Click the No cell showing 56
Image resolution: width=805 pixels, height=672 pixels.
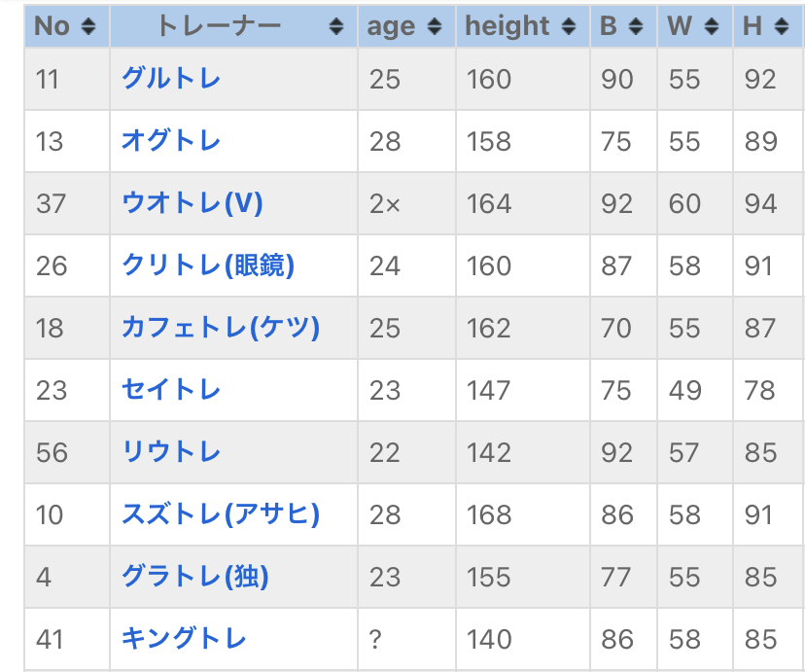pyautogui.click(x=51, y=452)
